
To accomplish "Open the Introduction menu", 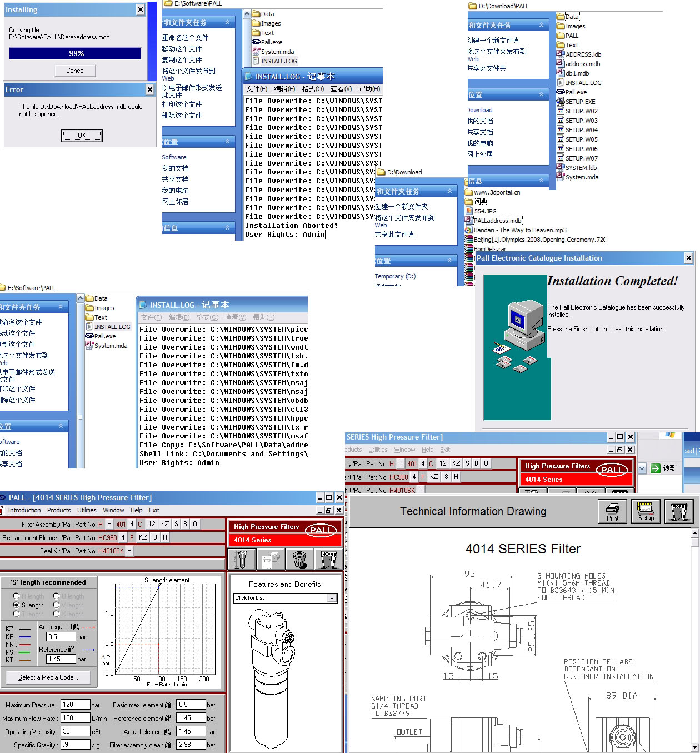I will tap(24, 510).
